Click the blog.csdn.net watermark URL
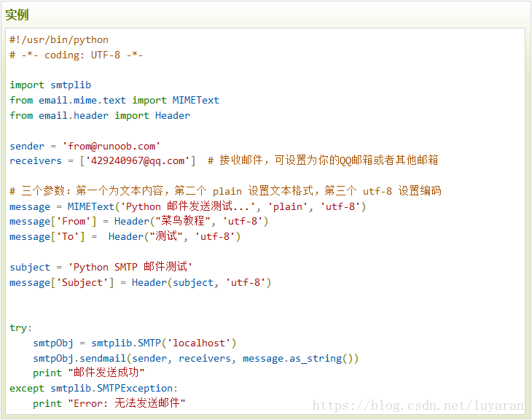Screen dimensions: 532x420 (418, 405)
